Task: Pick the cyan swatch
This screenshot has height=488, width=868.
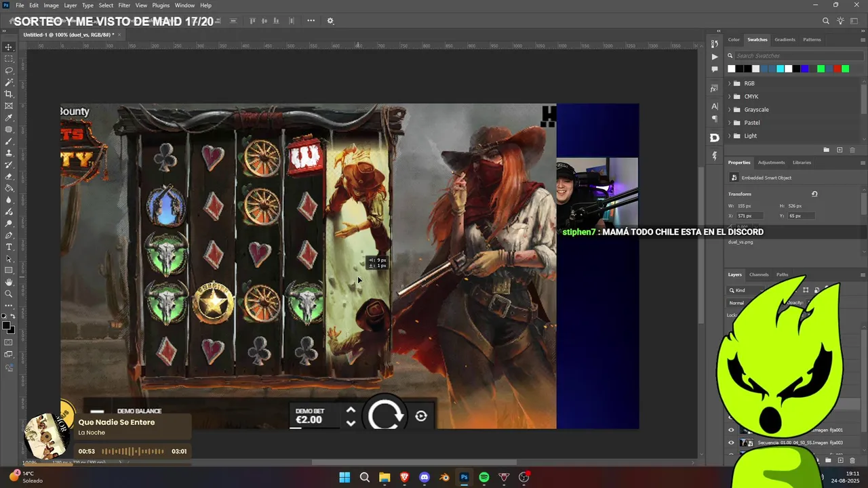Action: tap(780, 68)
